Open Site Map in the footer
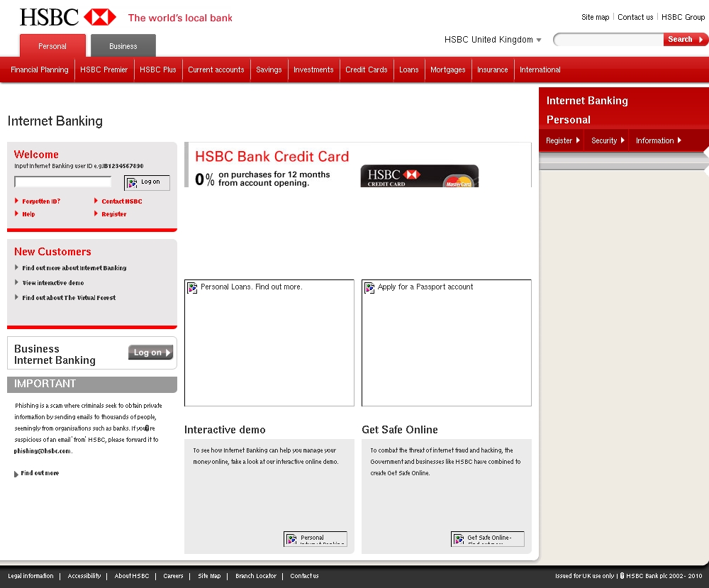This screenshot has width=709, height=588. tap(209, 576)
